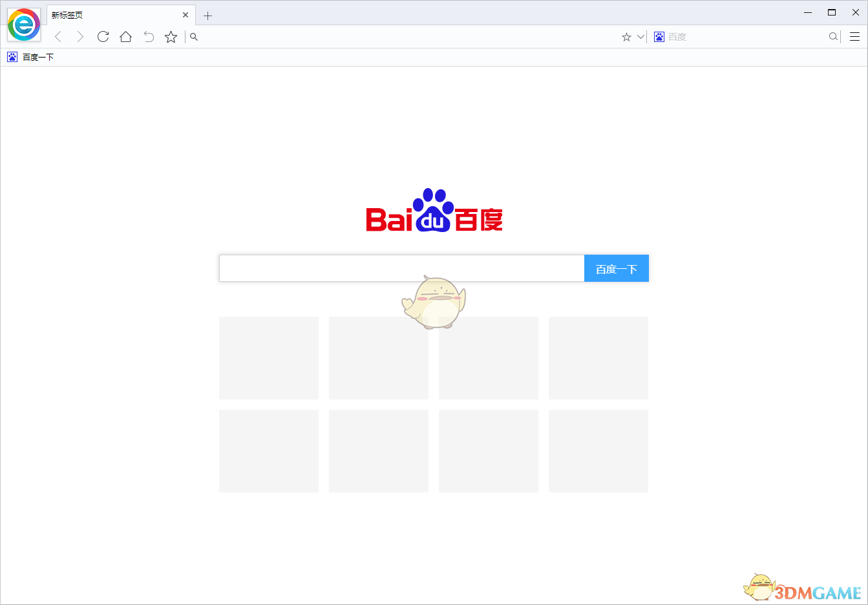Go forward to the next page
The image size is (868, 605).
coord(80,37)
